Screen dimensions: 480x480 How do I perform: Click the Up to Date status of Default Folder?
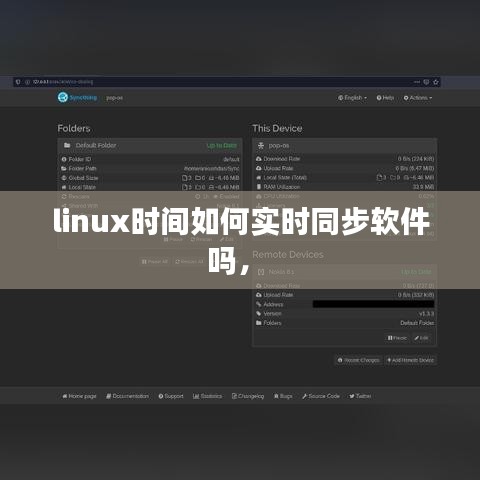pyautogui.click(x=222, y=146)
